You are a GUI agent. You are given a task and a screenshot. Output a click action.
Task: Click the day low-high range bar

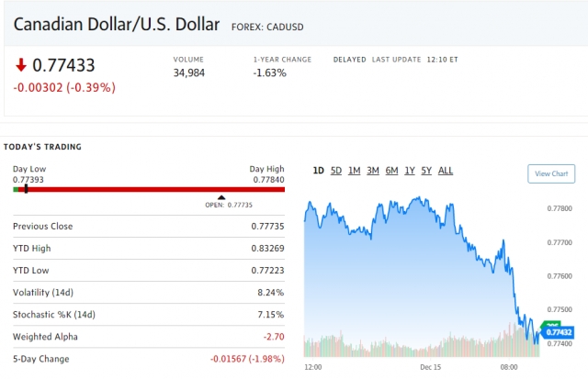pos(149,190)
